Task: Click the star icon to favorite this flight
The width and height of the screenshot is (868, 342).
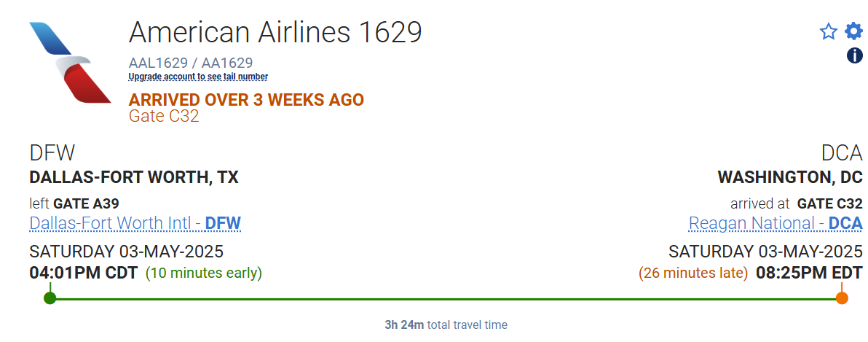Action: [828, 31]
